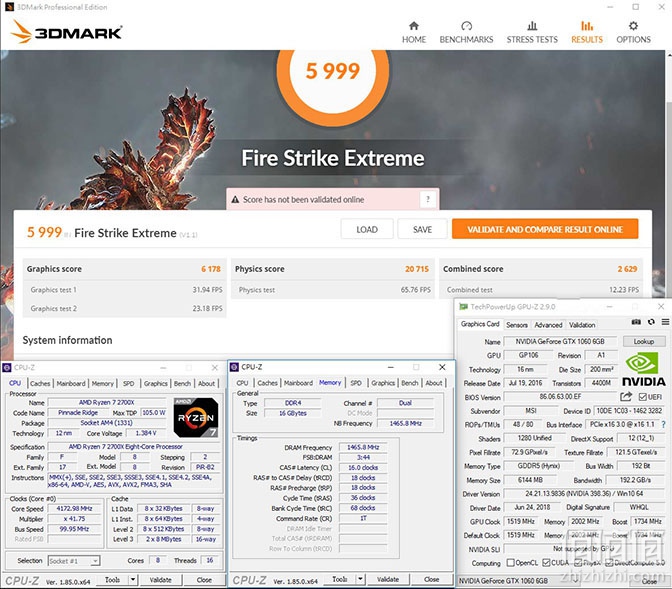This screenshot has height=589, width=672.
Task: Select Graphics tab in Memory CPU-Z window
Action: (383, 383)
